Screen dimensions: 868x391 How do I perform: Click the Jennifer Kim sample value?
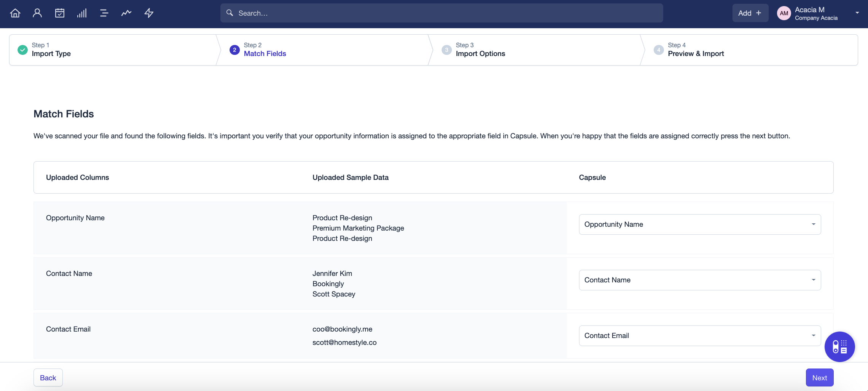[x=332, y=274]
